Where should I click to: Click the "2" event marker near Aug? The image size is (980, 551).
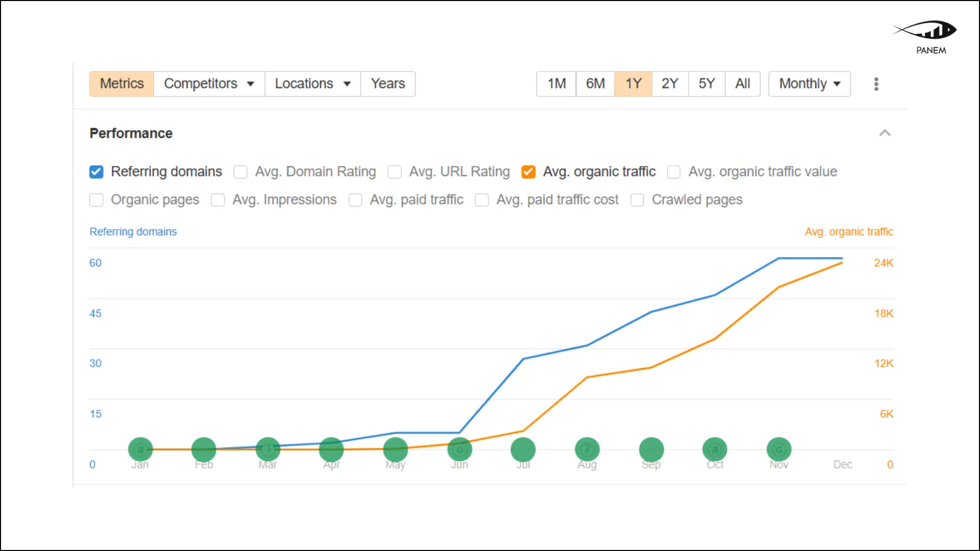[x=587, y=449]
